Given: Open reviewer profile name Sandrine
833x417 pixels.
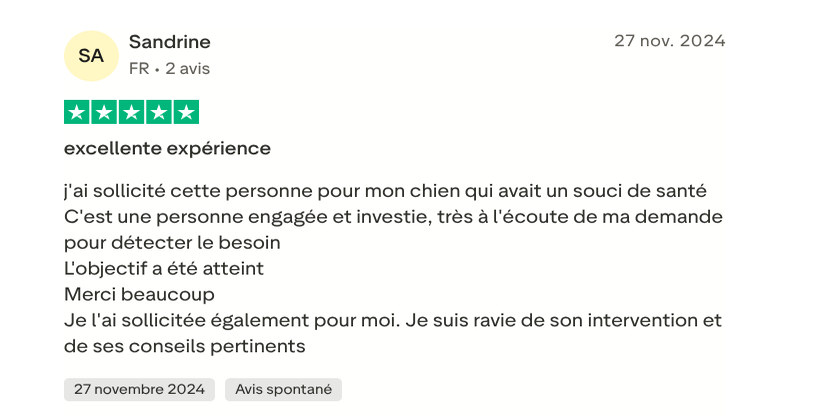Looking at the screenshot, I should point(170,42).
